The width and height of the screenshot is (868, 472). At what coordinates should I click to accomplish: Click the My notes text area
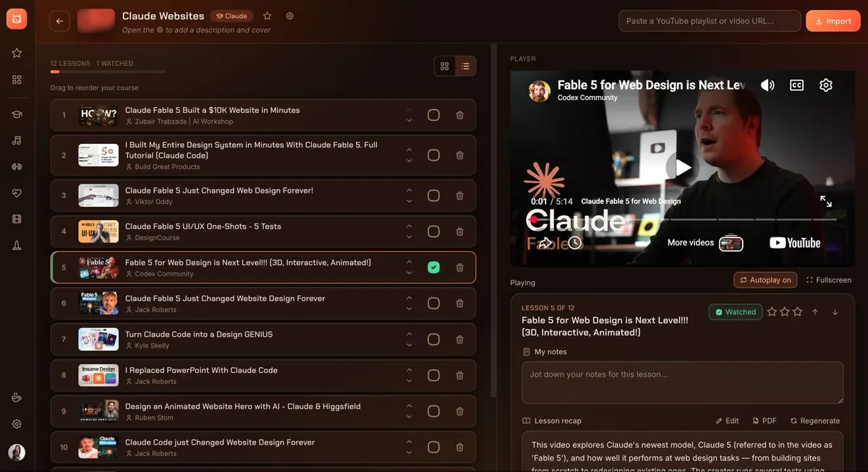(682, 382)
